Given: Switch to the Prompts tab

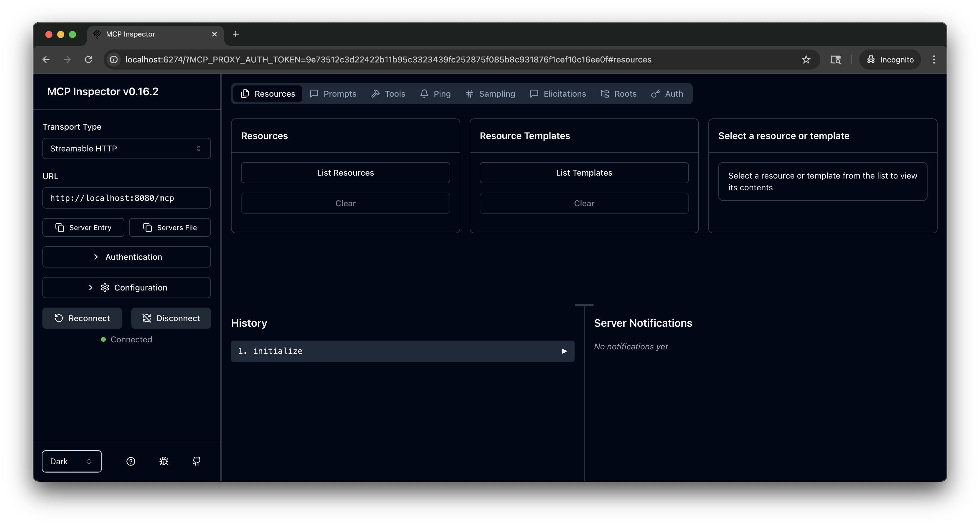Looking at the screenshot, I should (x=333, y=94).
